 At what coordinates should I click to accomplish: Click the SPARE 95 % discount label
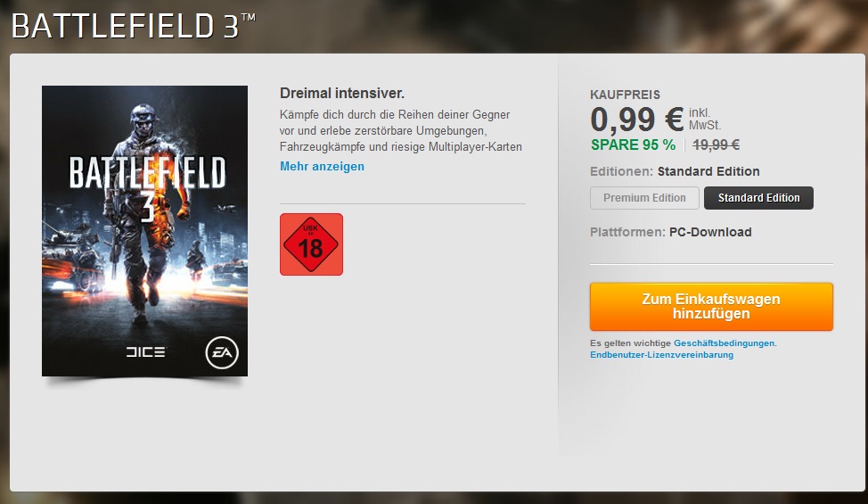tap(633, 145)
